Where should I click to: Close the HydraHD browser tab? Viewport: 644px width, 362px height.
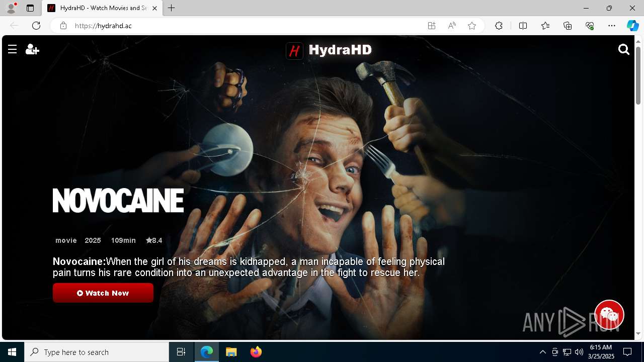point(154,8)
